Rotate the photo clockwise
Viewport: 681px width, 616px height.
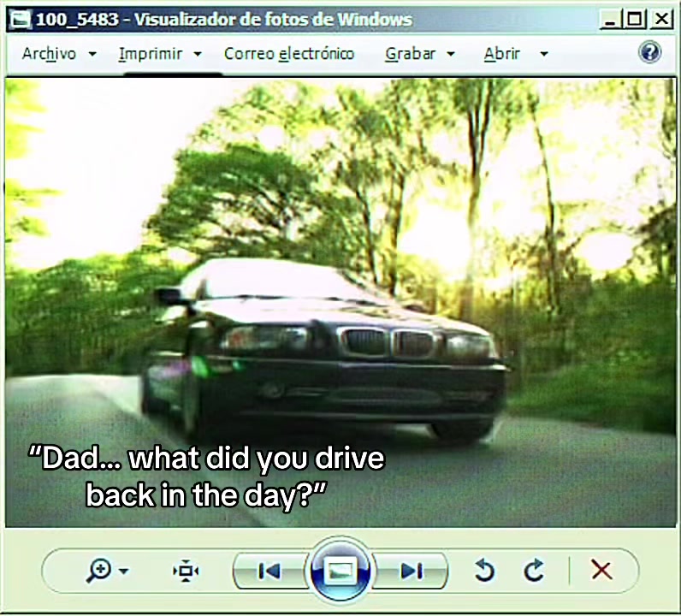534,571
